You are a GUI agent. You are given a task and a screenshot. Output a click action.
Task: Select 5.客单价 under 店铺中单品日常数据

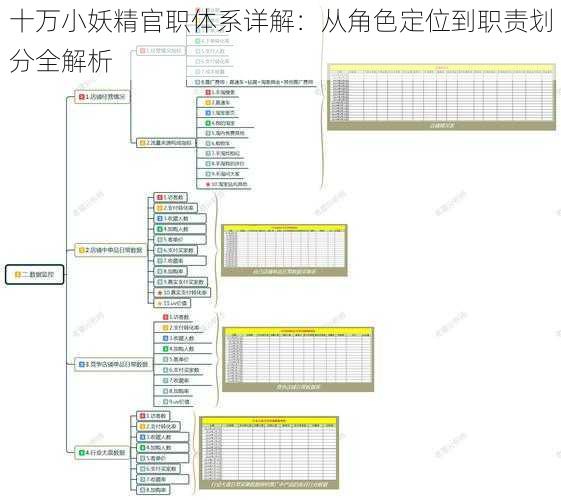[x=180, y=240]
